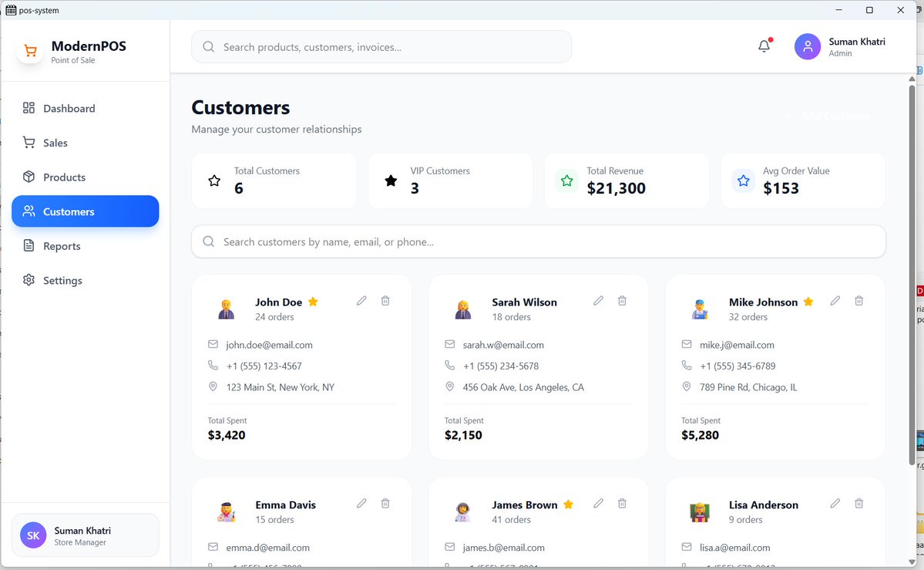Focus the global products search field

(x=381, y=46)
